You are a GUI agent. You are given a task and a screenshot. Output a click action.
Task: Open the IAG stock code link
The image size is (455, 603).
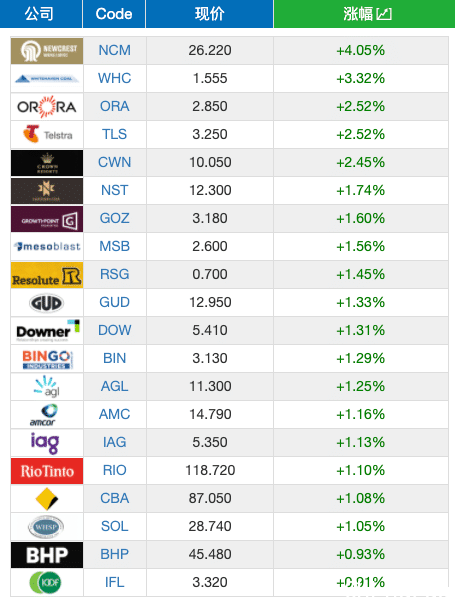[x=115, y=442]
